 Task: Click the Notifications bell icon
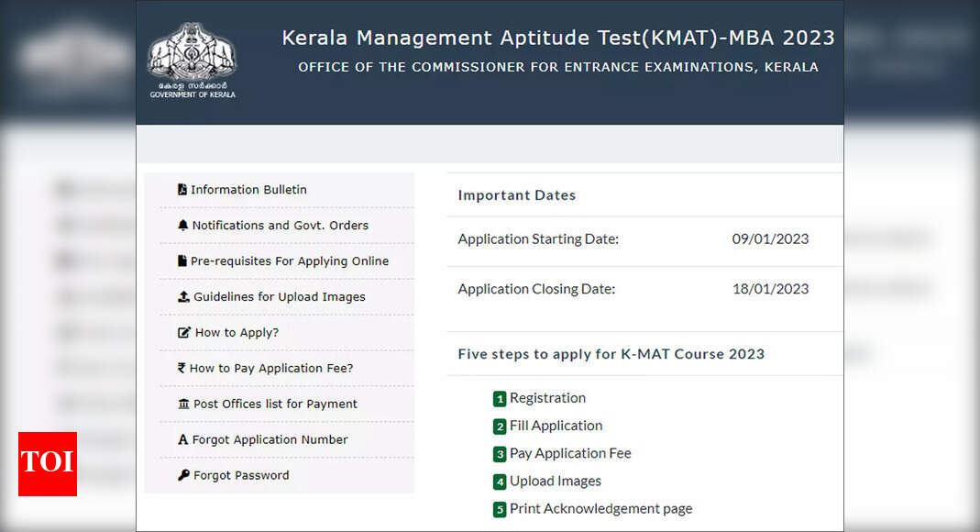tap(182, 225)
